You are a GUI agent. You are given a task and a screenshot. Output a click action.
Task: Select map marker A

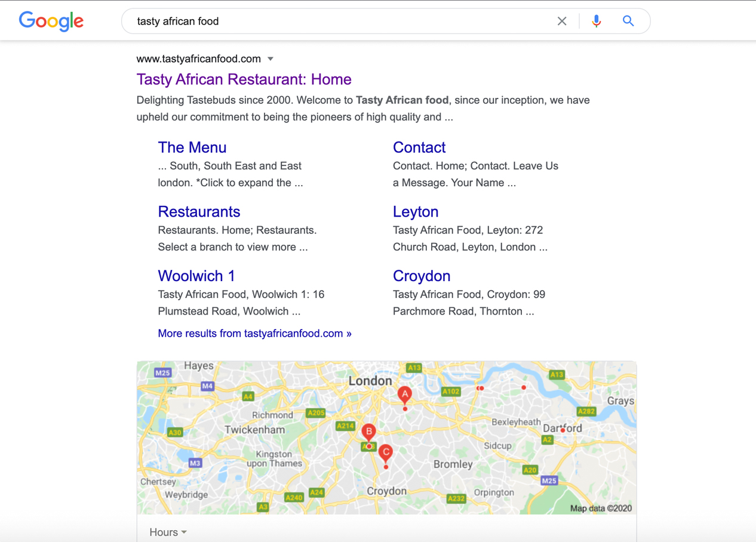(x=405, y=395)
